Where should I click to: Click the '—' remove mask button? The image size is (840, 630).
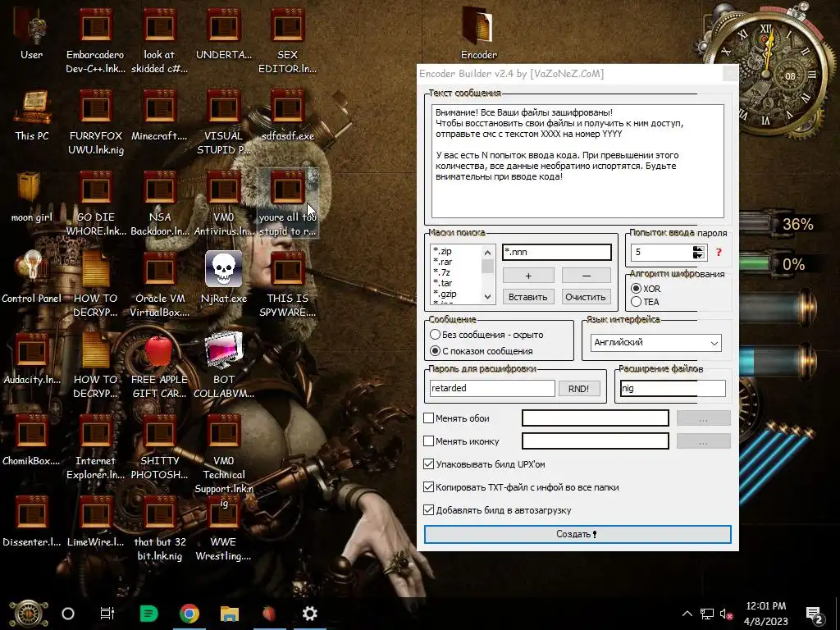(x=586, y=276)
